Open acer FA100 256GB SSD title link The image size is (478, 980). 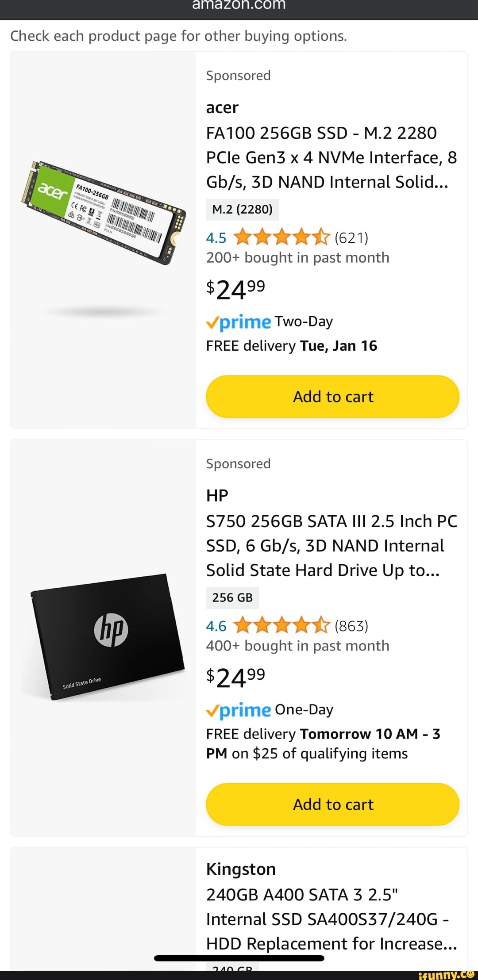pyautogui.click(x=331, y=157)
